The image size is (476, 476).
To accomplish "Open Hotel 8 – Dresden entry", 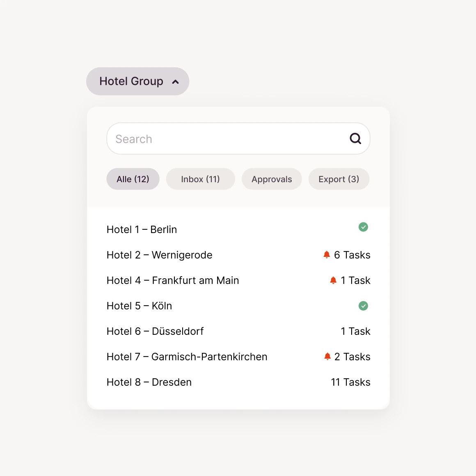I will click(x=149, y=382).
